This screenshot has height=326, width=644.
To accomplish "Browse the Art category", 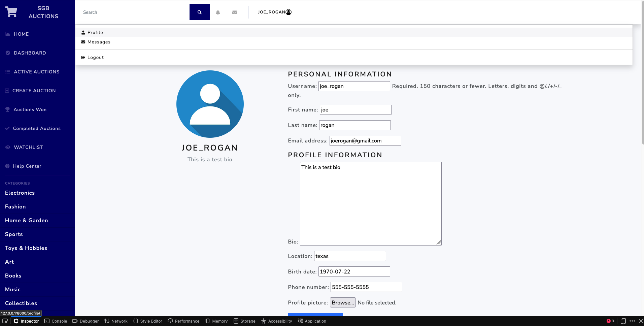I will (x=9, y=262).
